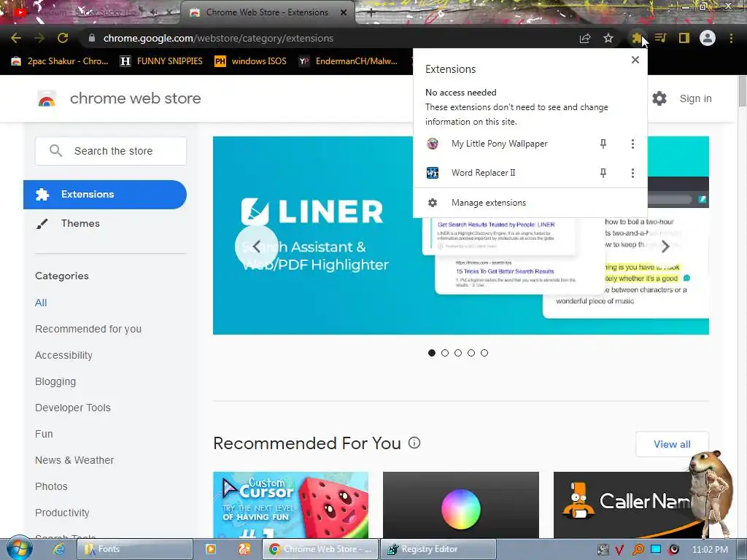Toggle the Chrome side panel icon
Image resolution: width=747 pixels, height=560 pixels.
tap(684, 38)
